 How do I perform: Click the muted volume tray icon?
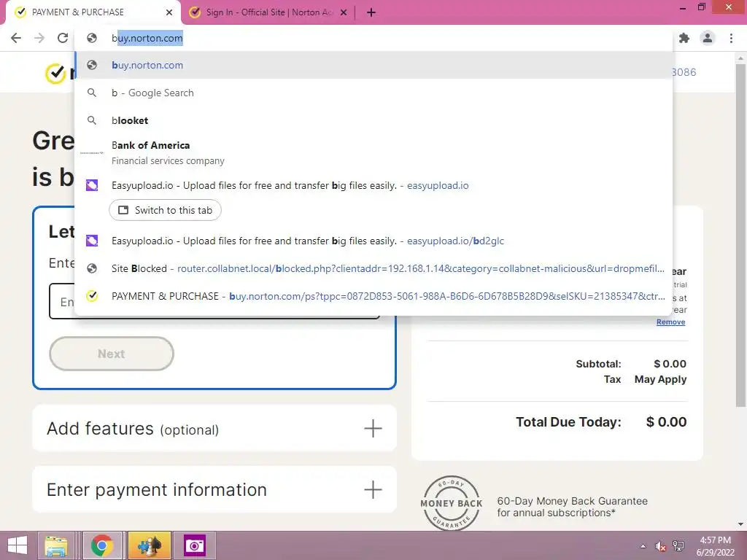pyautogui.click(x=661, y=546)
